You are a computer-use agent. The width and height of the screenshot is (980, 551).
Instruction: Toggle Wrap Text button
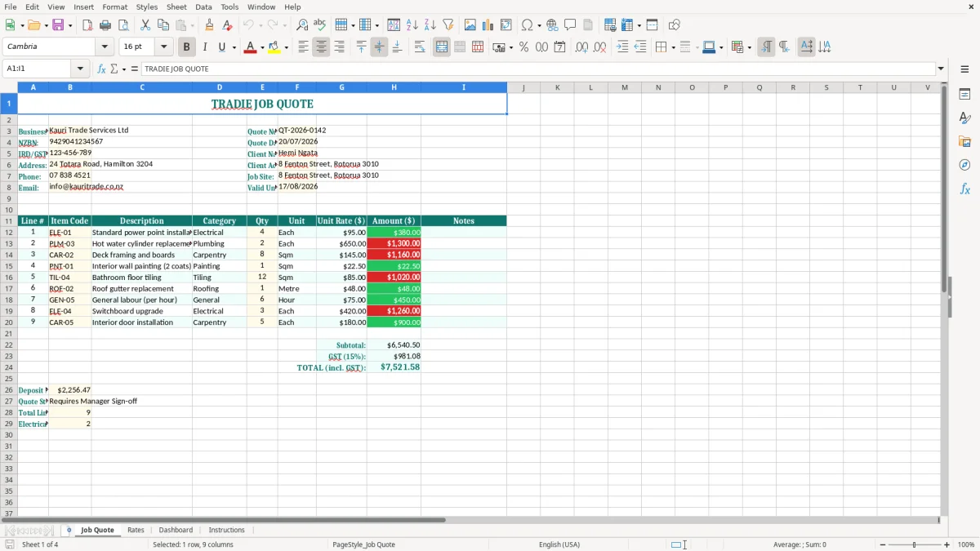tap(420, 47)
